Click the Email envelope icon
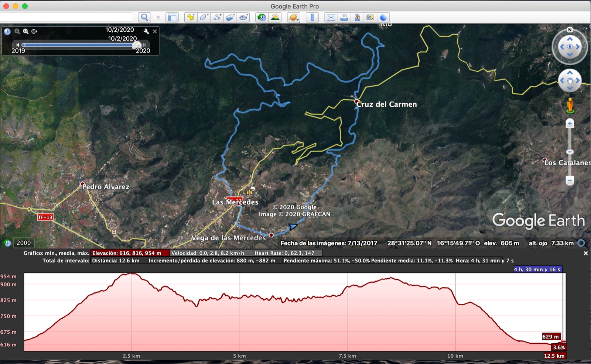Screen dimensions: 591x364 pyautogui.click(x=331, y=17)
